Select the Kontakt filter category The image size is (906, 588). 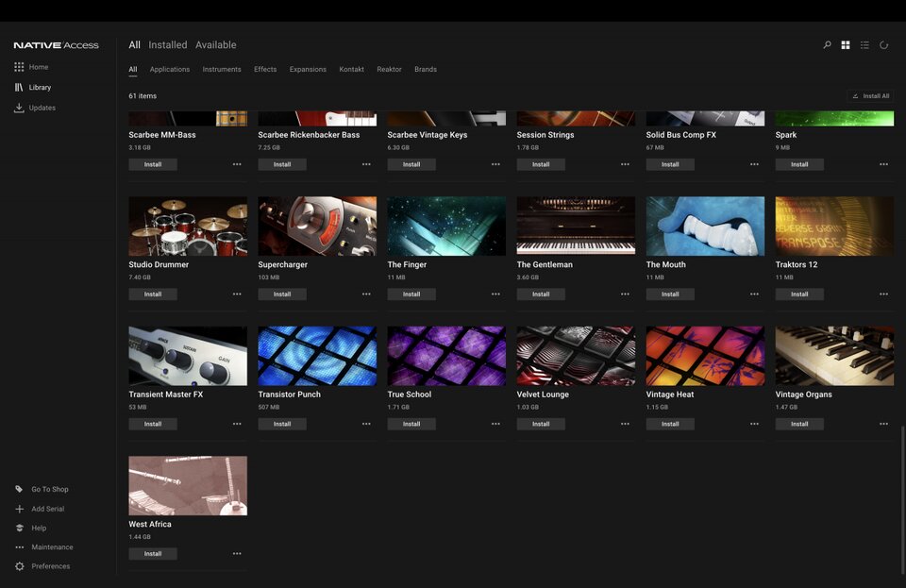point(351,69)
